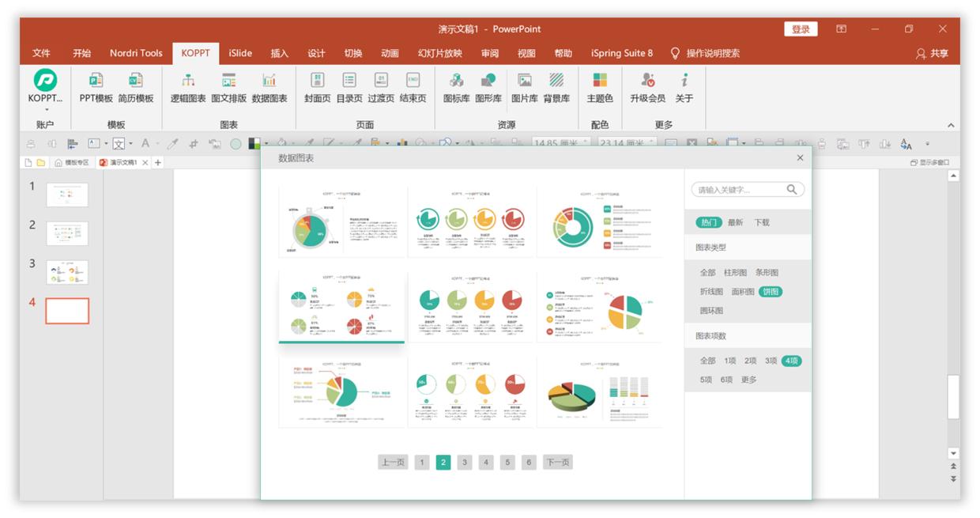This screenshot has width=980, height=518.
Task: Insert a 封面页 cover page
Action: (318, 87)
